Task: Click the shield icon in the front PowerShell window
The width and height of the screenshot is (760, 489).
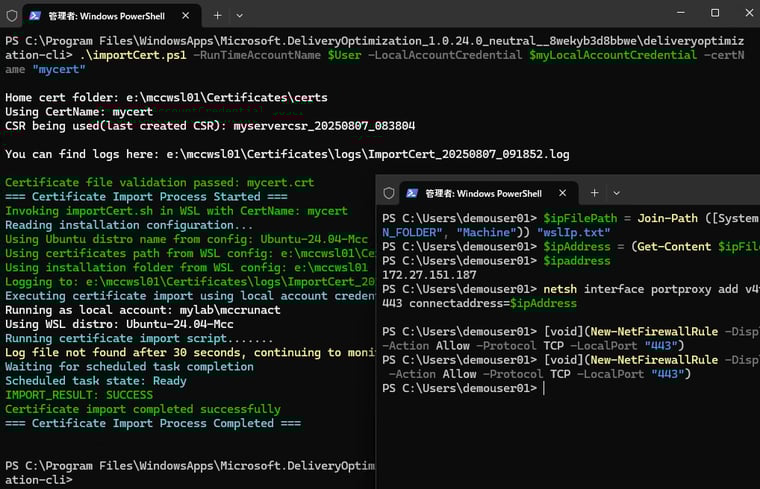Action: point(389,193)
